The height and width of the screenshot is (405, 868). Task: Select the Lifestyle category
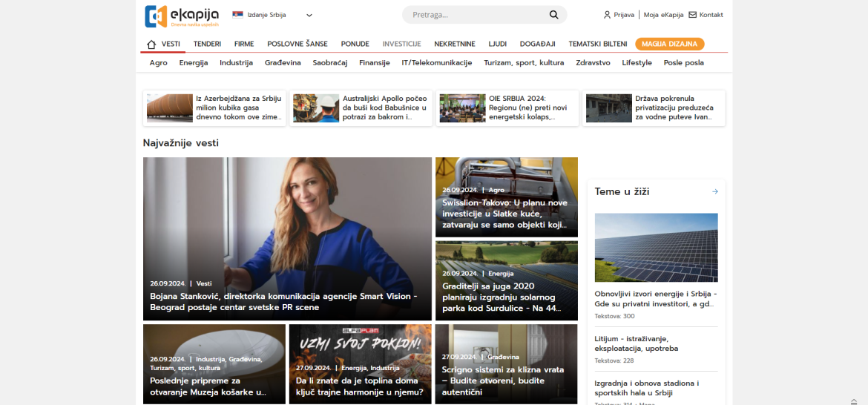[637, 63]
